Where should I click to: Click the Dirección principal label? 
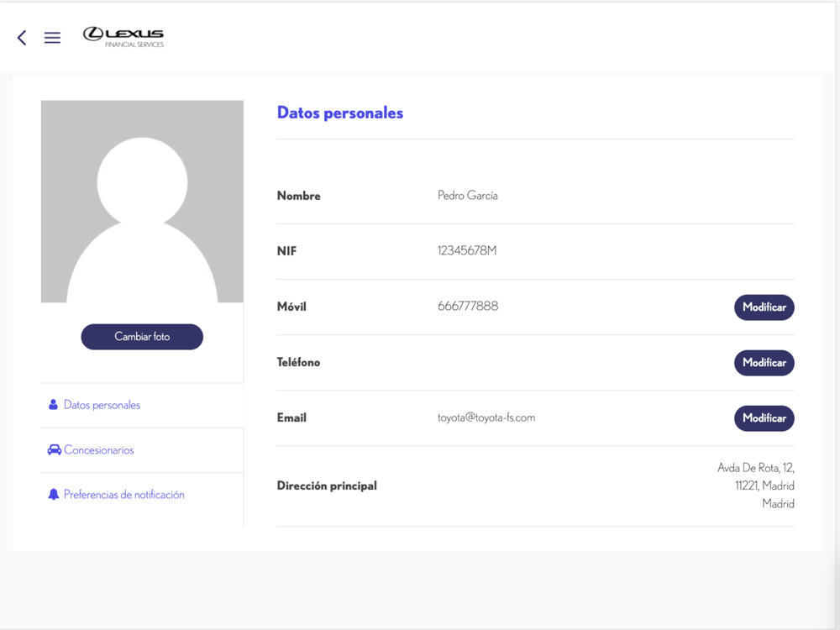327,486
